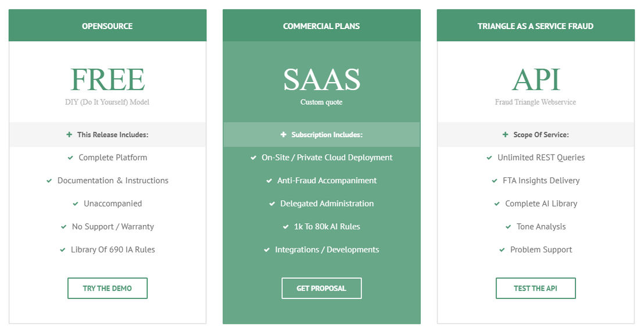Select the OPENSOURCE plan header
This screenshot has width=644, height=328.
point(107,26)
